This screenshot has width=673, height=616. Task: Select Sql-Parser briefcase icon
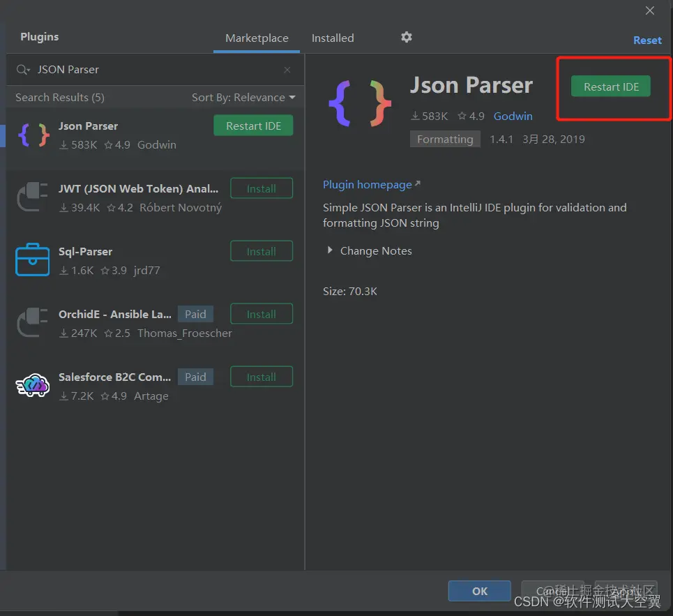[x=32, y=260]
